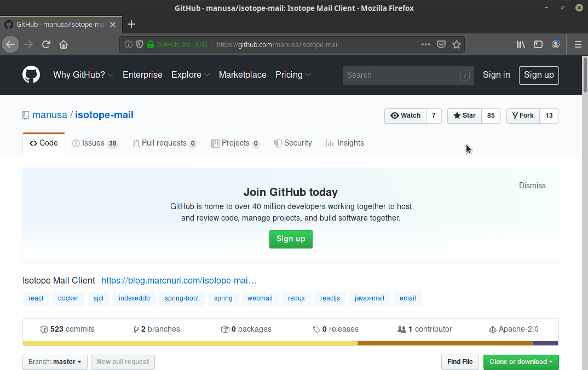Open Firefox account avatar icon
This screenshot has height=370, width=588.
click(556, 44)
